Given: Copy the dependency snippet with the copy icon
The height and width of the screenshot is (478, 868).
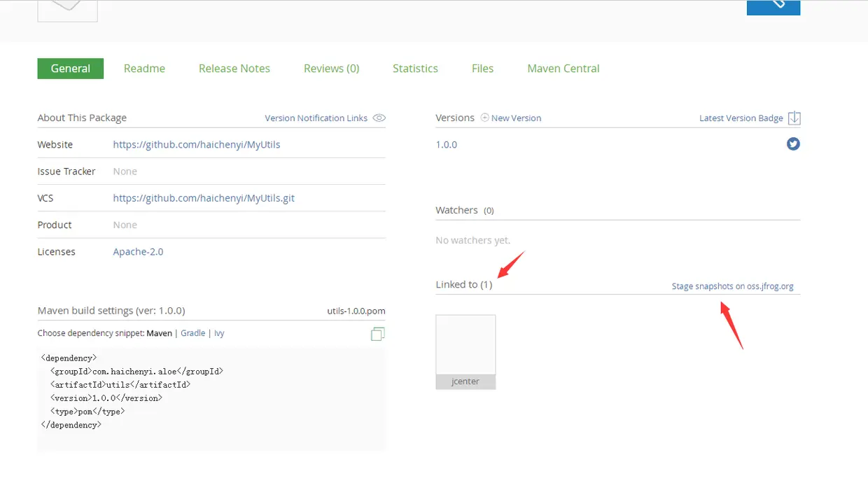Looking at the screenshot, I should (378, 334).
